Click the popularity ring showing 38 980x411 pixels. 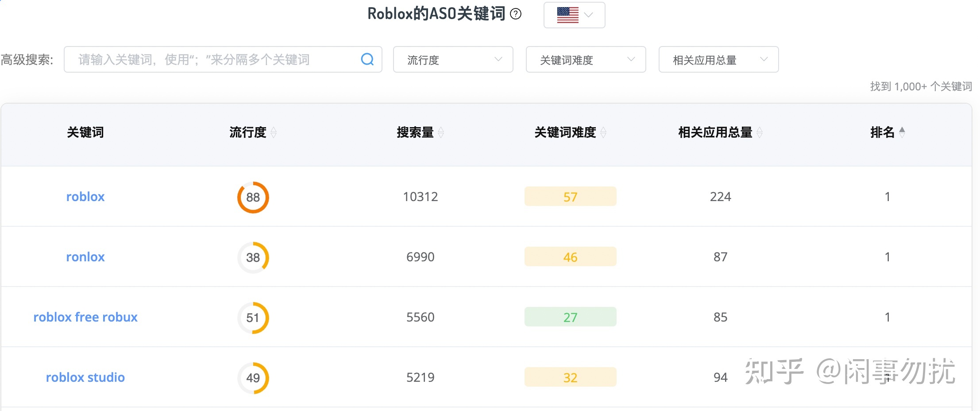pyautogui.click(x=253, y=257)
